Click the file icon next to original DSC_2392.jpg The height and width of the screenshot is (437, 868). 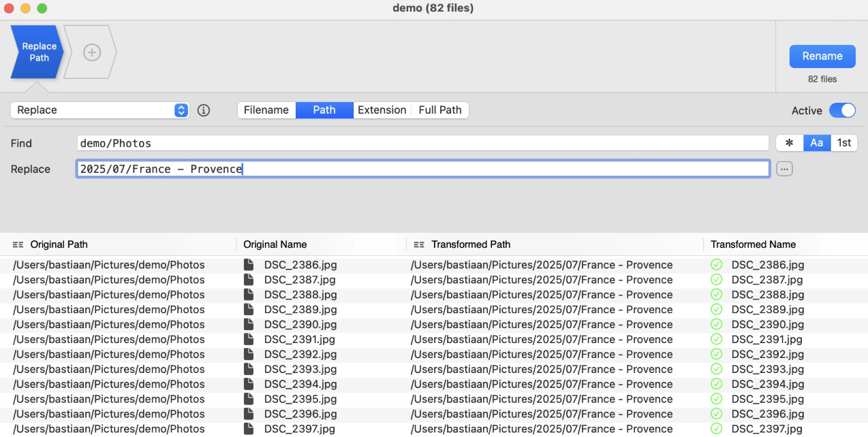(x=249, y=355)
